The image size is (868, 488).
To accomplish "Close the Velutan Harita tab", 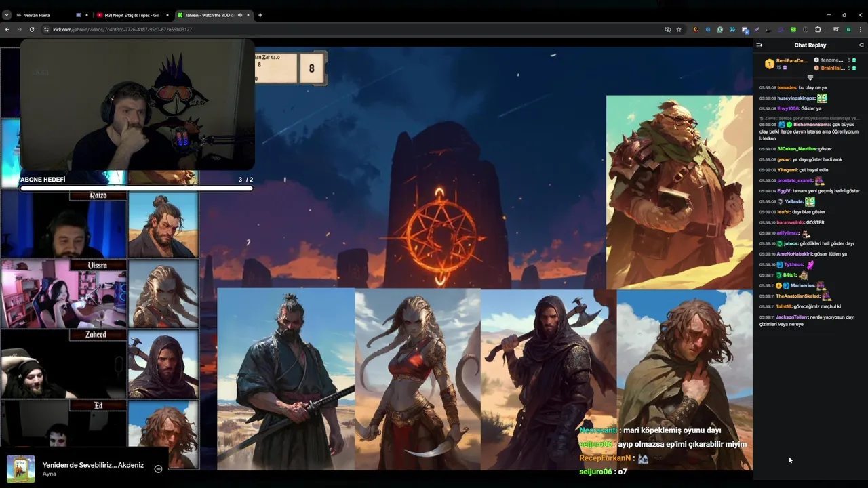I will pyautogui.click(x=87, y=15).
